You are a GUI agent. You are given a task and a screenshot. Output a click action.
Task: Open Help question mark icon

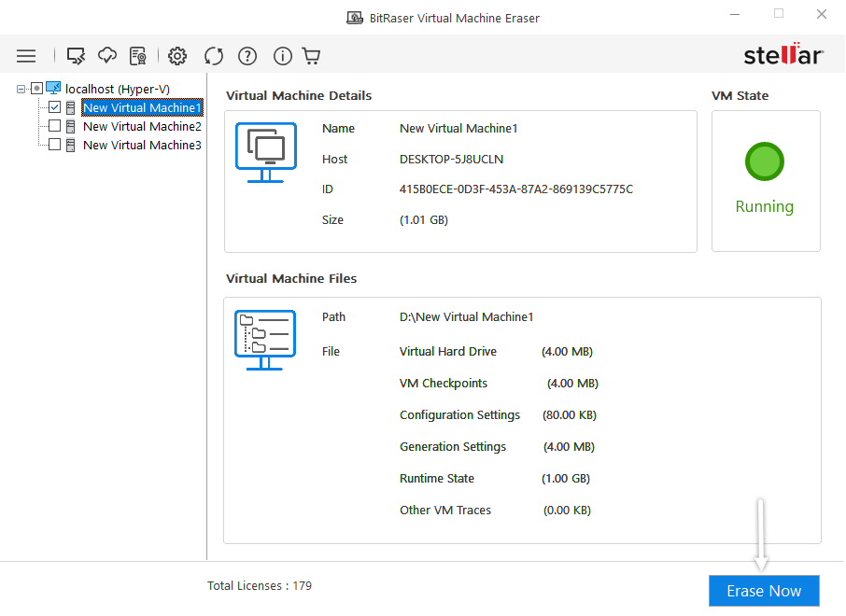click(x=247, y=56)
